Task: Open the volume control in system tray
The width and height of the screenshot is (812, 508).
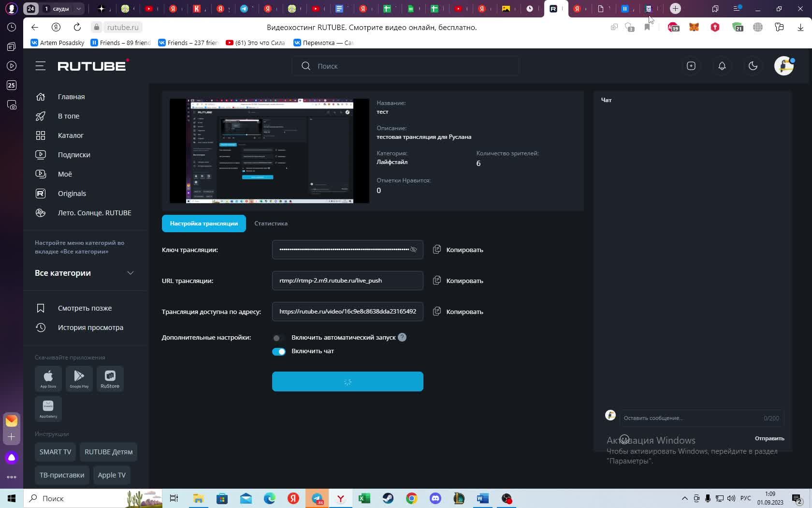Action: coord(731,498)
